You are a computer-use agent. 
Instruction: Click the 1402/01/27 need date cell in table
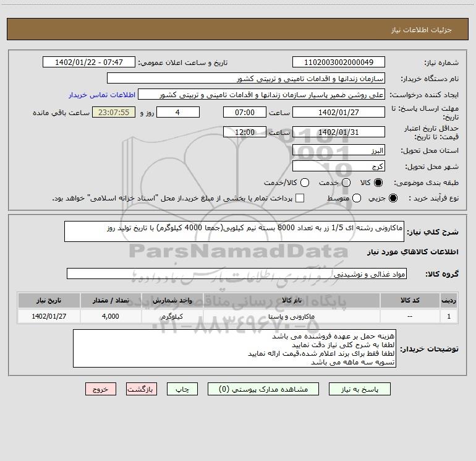click(x=49, y=316)
